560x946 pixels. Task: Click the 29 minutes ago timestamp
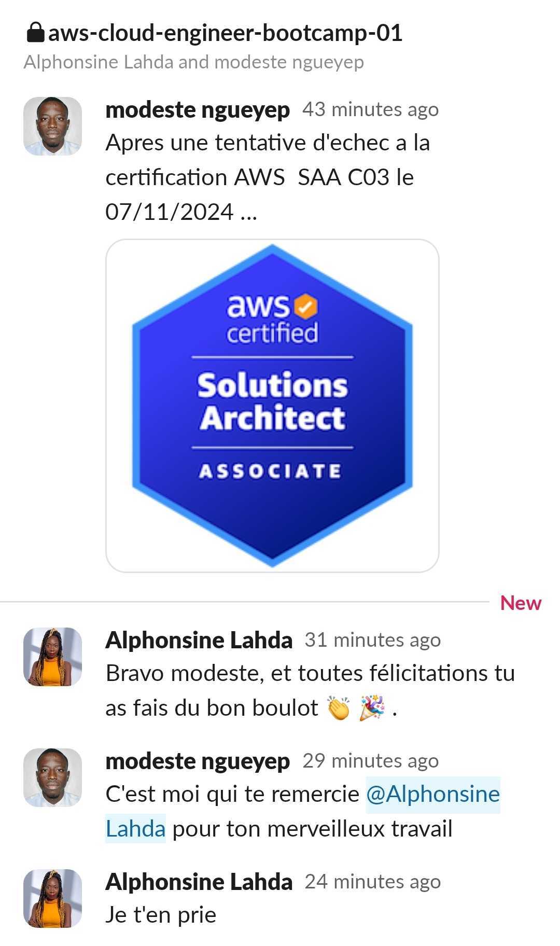coord(370,761)
